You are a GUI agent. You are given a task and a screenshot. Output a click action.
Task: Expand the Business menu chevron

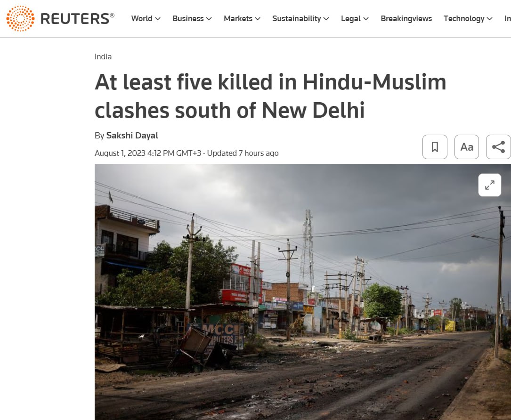click(209, 19)
